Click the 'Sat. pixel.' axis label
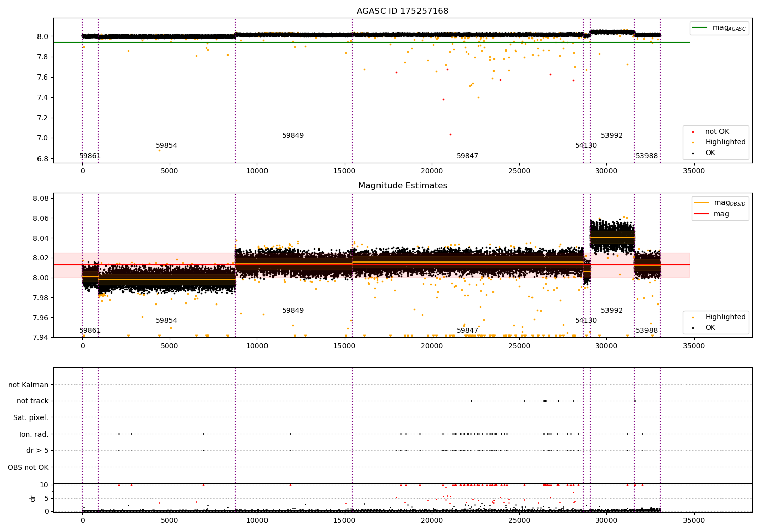The width and height of the screenshot is (760, 532). (x=31, y=417)
